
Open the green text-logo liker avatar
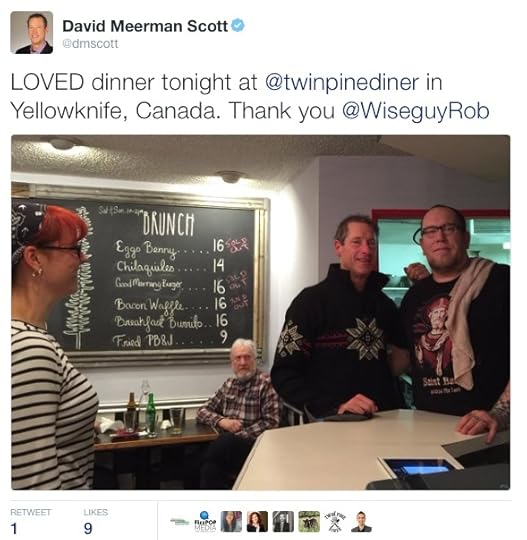pos(179,521)
